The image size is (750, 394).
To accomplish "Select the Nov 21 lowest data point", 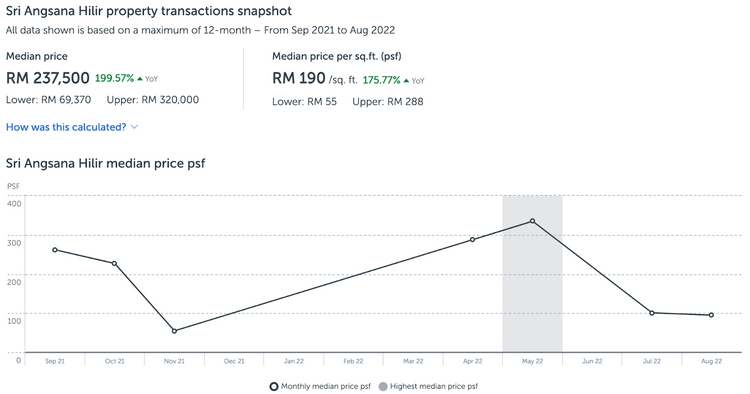I will [174, 331].
